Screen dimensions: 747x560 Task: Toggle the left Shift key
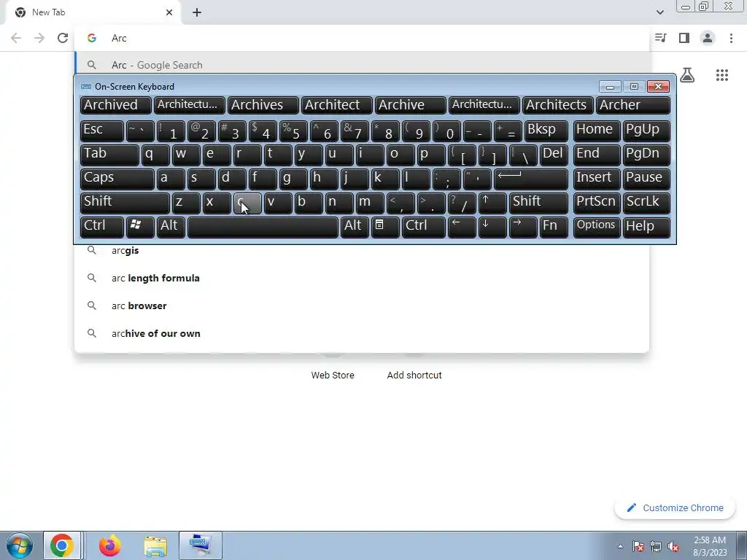tap(125, 203)
